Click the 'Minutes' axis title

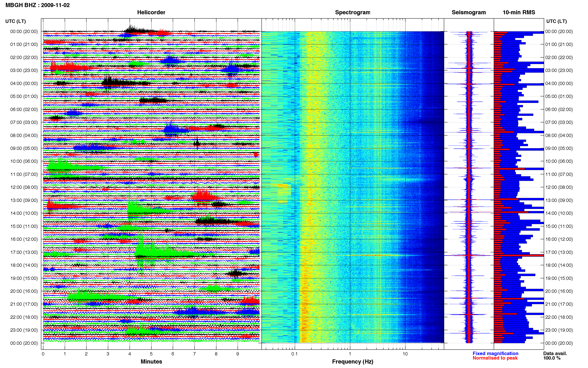(151, 361)
